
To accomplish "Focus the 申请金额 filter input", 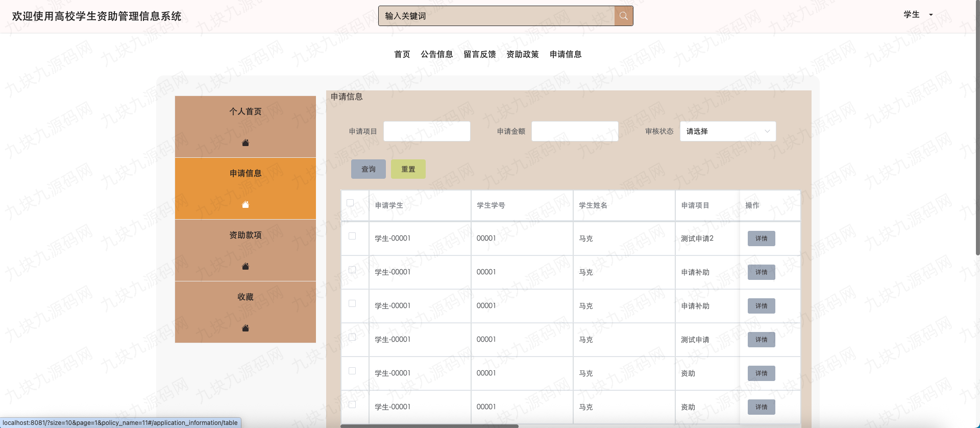I will 575,131.
